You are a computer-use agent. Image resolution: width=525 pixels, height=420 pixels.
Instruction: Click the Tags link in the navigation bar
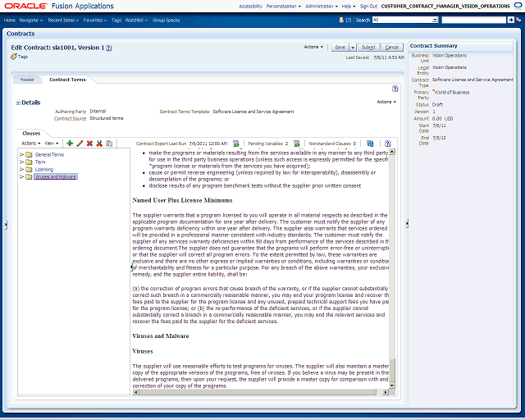[116, 20]
